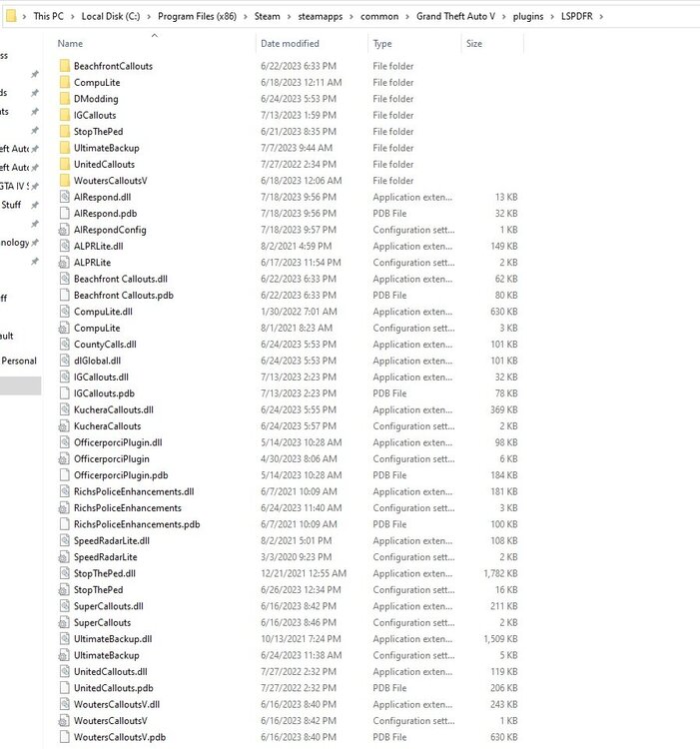Select the RichsPoliceEnhancements.pdb file name
Image resolution: width=700 pixels, height=749 pixels.
point(137,524)
